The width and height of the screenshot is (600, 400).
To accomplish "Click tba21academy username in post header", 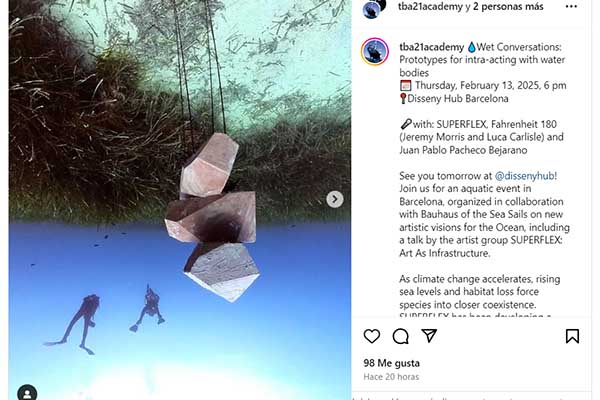I will (430, 7).
